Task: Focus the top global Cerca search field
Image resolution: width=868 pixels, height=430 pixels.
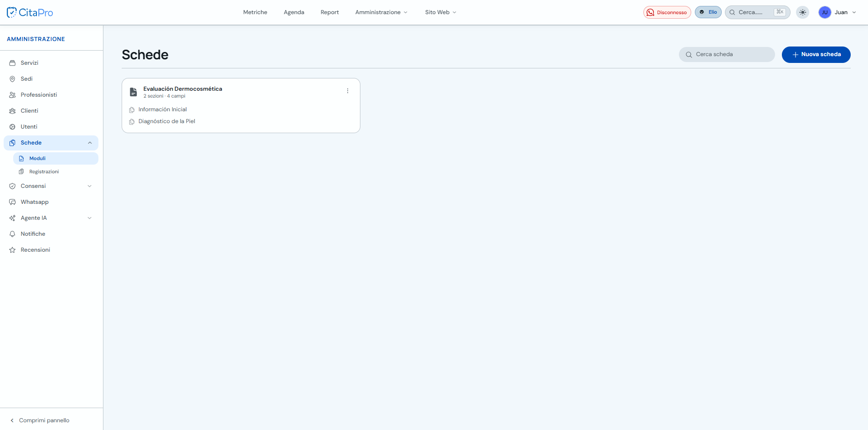Action: pyautogui.click(x=757, y=12)
